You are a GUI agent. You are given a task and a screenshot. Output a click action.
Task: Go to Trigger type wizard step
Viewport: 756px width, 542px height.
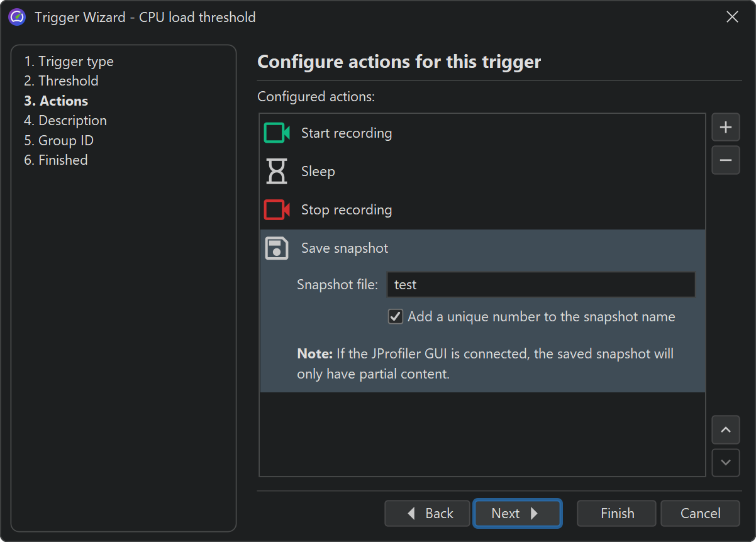click(69, 62)
